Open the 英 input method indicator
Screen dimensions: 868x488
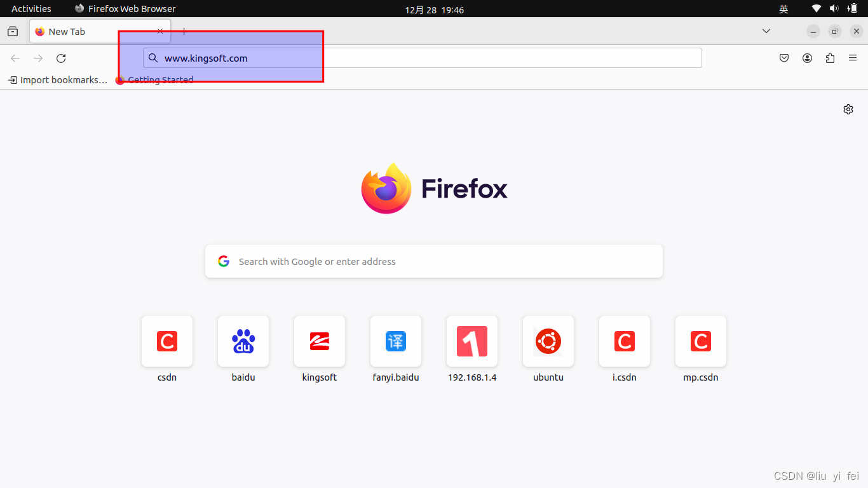point(784,9)
